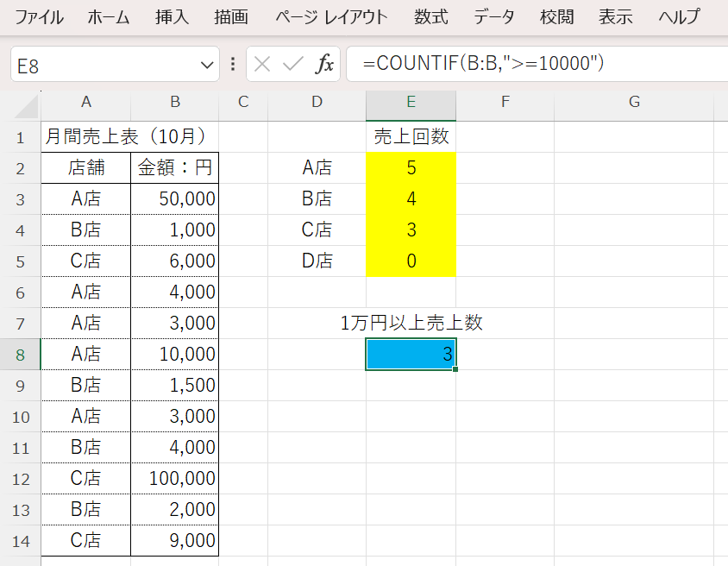Viewport: 728px width, 566px height.
Task: Open the ホーム ribbon tab
Action: 109,17
